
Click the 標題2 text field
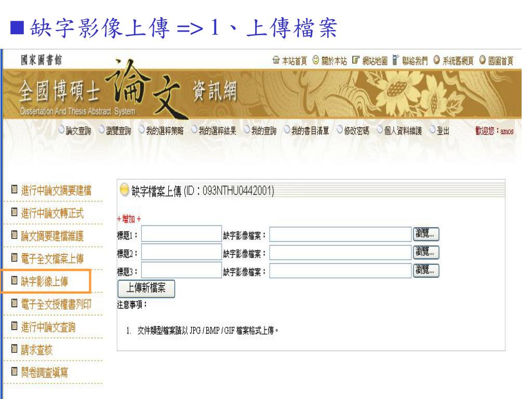(x=181, y=252)
